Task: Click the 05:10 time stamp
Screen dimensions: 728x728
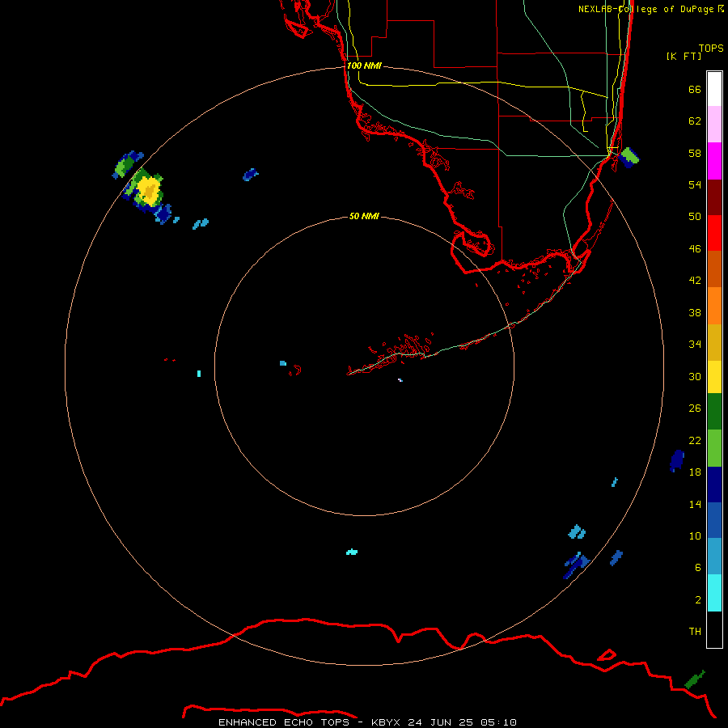Action: pos(498,722)
